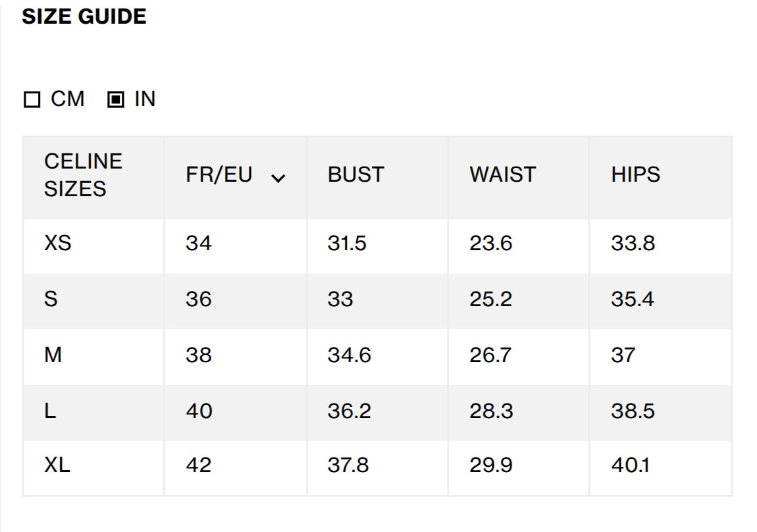The height and width of the screenshot is (532, 757).
Task: Select the M size row label
Action: (53, 355)
